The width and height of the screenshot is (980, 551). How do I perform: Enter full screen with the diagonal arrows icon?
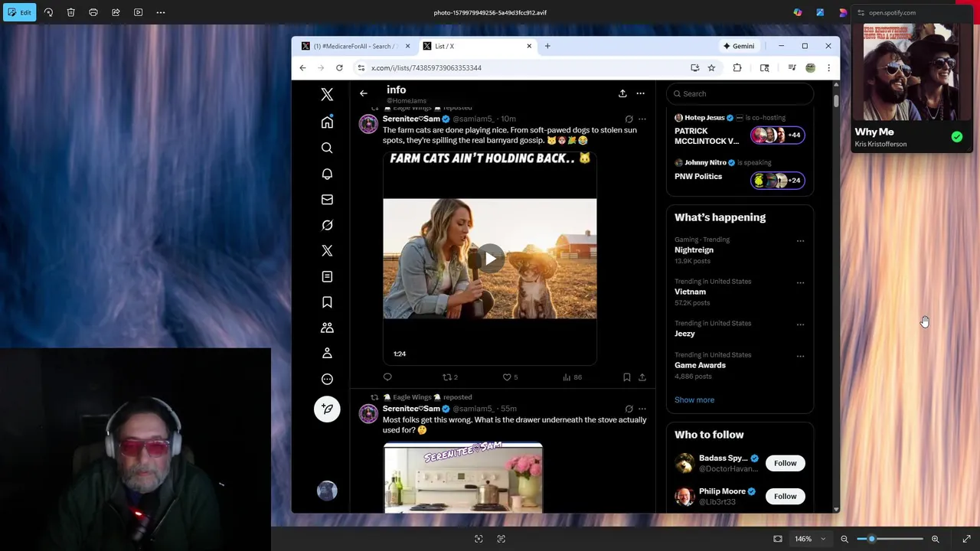point(966,539)
